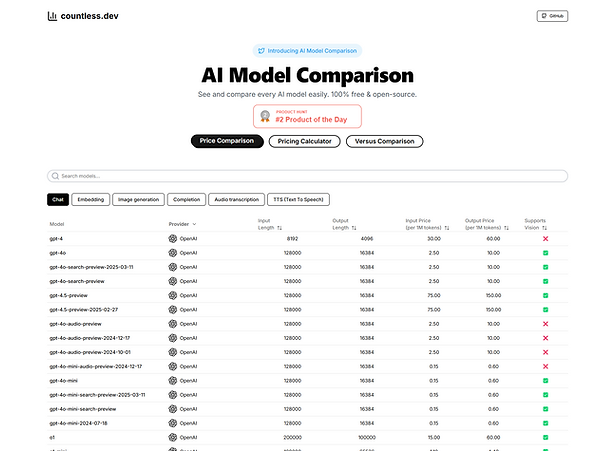Click OpenAI icon in gpt-4o-audio-preview-2024-12-17 row
Screen dimensions: 615x451
[x=173, y=338]
